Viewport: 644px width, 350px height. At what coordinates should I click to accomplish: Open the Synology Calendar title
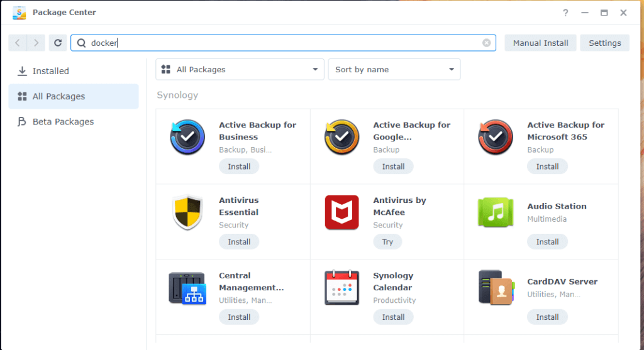pyautogui.click(x=392, y=282)
